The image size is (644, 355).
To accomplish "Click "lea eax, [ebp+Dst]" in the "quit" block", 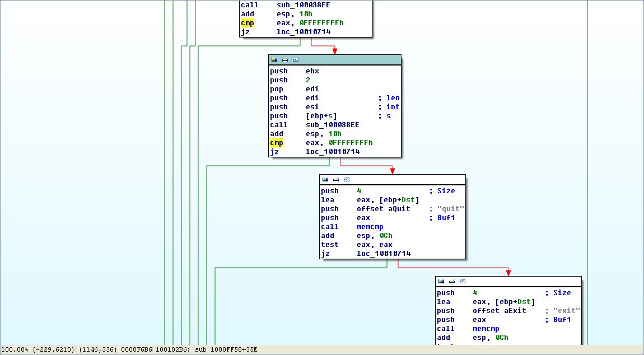I will tap(370, 200).
